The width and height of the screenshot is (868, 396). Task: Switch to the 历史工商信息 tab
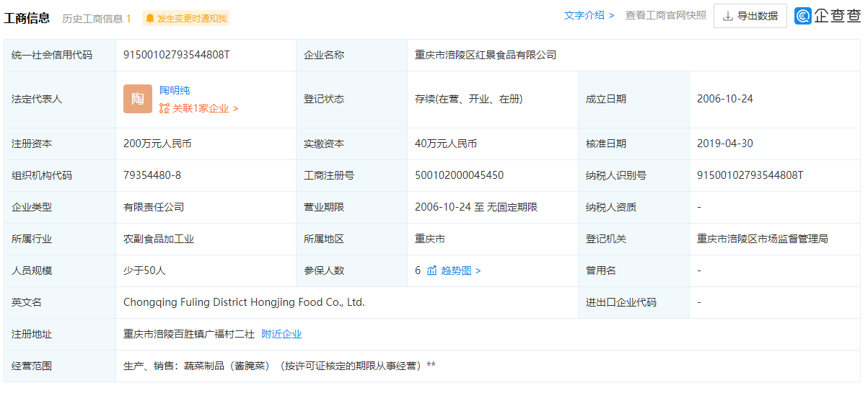click(96, 19)
